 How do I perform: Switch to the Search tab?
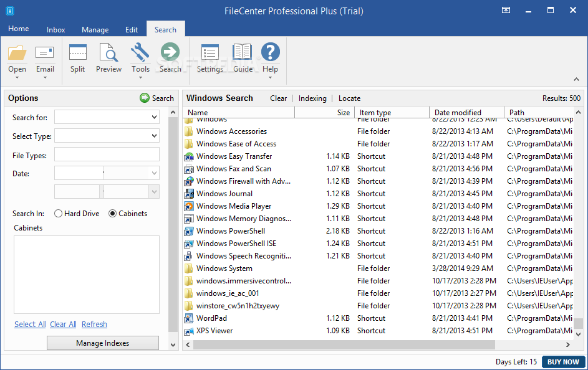[x=165, y=29]
